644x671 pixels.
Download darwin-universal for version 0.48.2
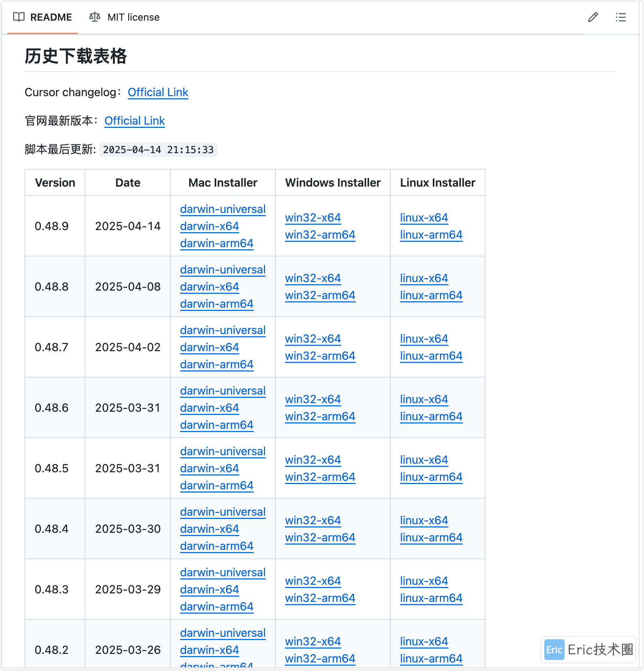[x=223, y=633]
